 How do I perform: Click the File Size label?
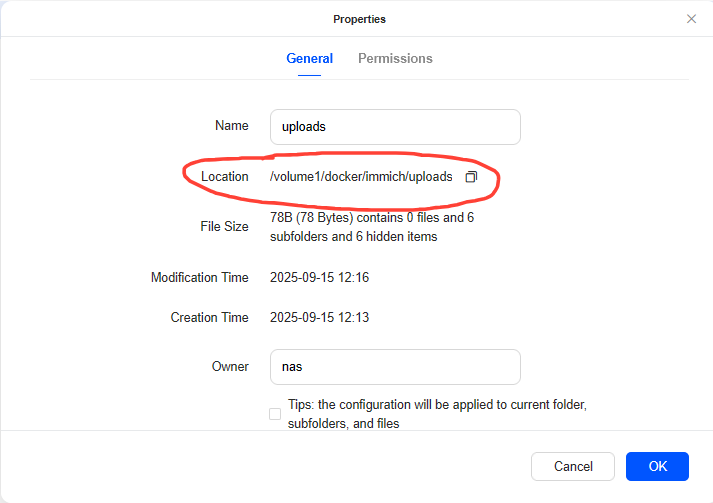pyautogui.click(x=224, y=227)
